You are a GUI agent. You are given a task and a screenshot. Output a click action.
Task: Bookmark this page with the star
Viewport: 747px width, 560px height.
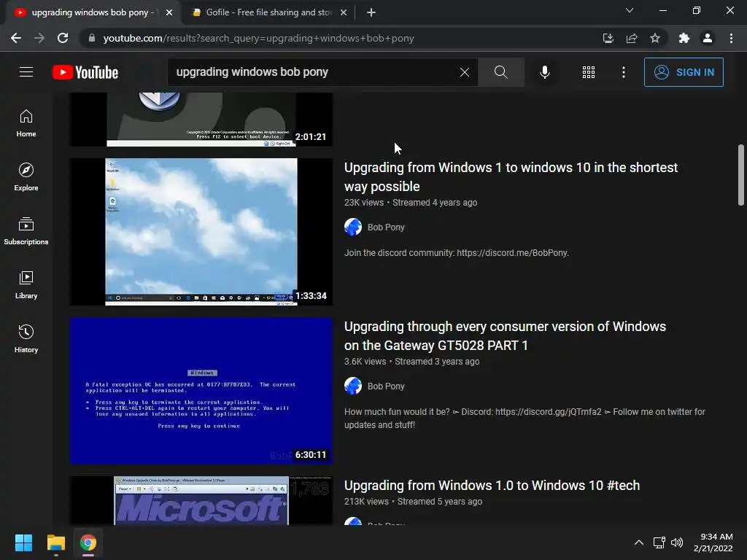pyautogui.click(x=655, y=38)
